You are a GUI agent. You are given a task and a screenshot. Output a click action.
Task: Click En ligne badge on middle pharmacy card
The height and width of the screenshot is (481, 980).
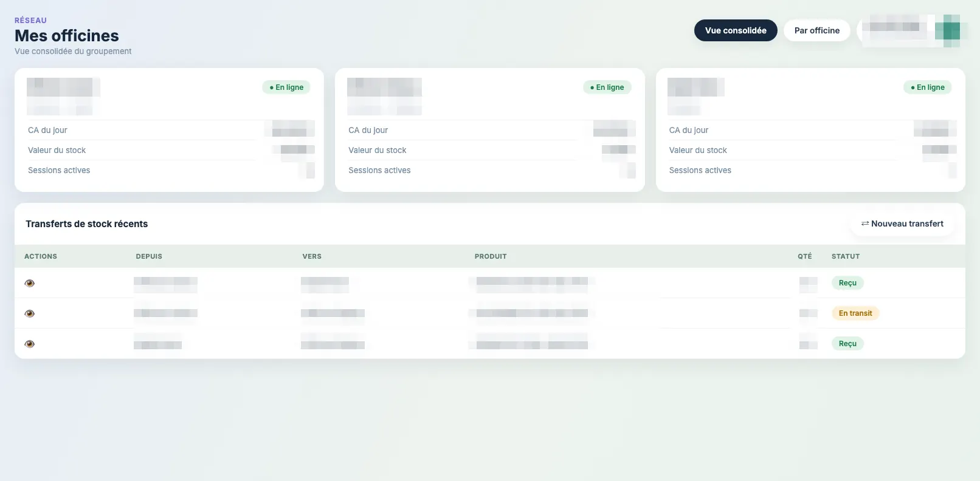point(607,87)
